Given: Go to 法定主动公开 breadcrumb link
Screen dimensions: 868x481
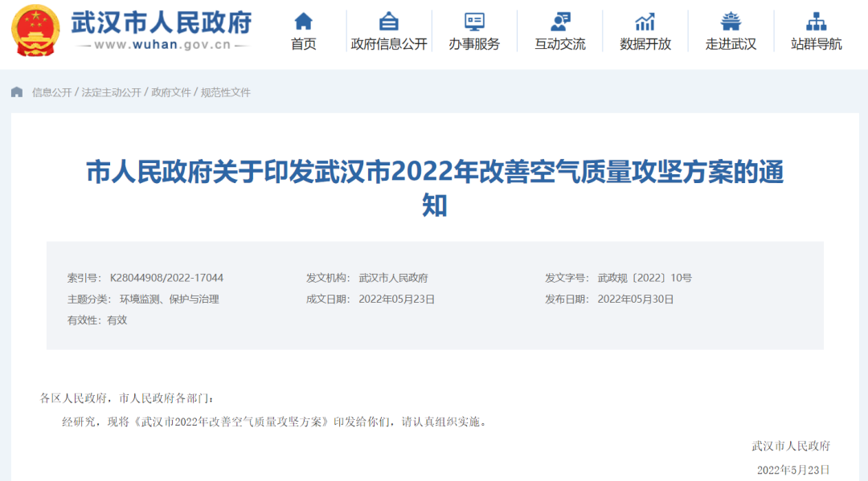Looking at the screenshot, I should [111, 92].
